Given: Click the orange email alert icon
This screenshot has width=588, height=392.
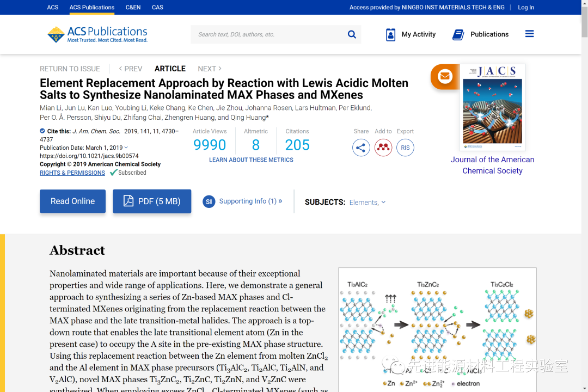Looking at the screenshot, I should coord(445,77).
